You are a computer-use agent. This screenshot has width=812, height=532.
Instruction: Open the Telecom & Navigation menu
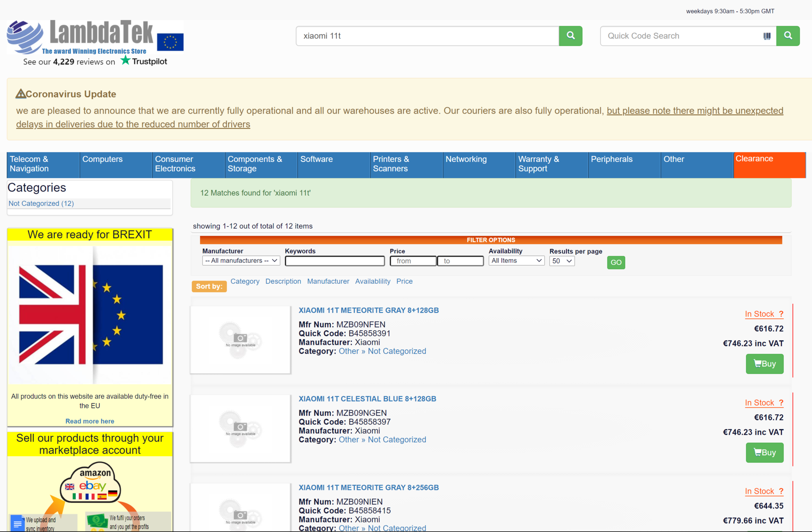[x=43, y=165]
